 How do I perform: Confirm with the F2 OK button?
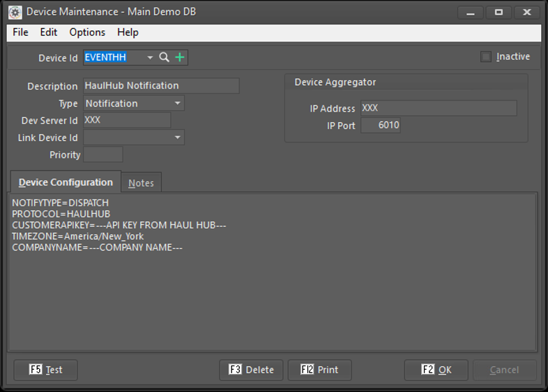coord(436,370)
